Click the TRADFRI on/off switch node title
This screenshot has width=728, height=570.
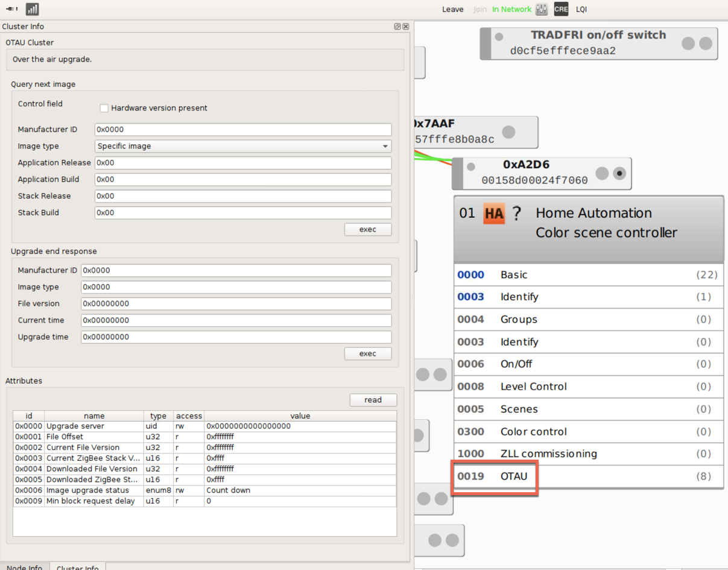(x=598, y=35)
